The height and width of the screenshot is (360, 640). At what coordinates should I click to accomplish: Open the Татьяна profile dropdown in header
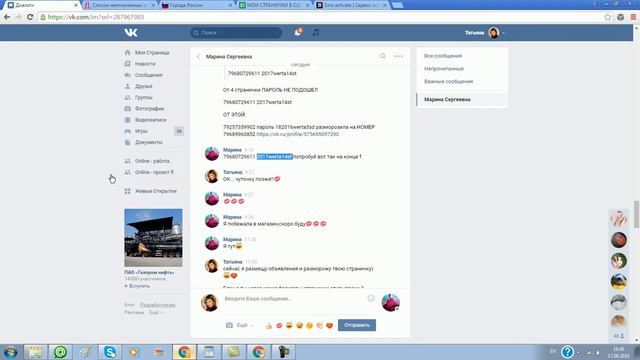[x=485, y=33]
